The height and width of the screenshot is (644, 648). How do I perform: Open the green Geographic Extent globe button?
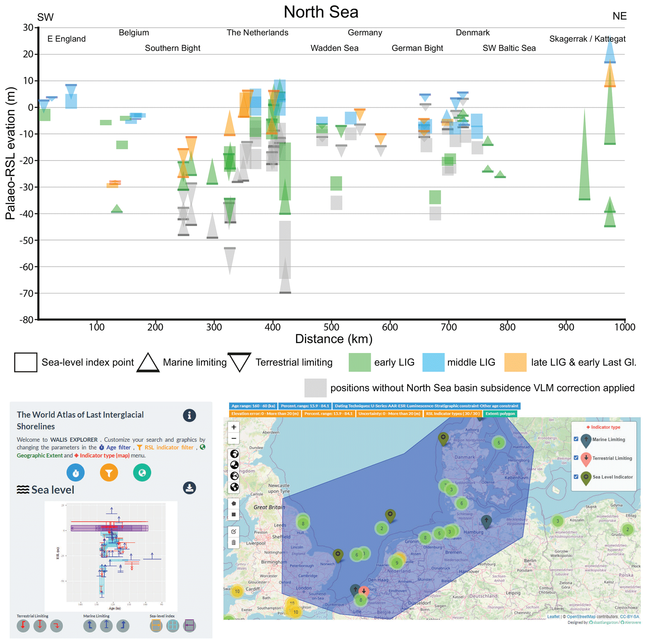pos(142,472)
